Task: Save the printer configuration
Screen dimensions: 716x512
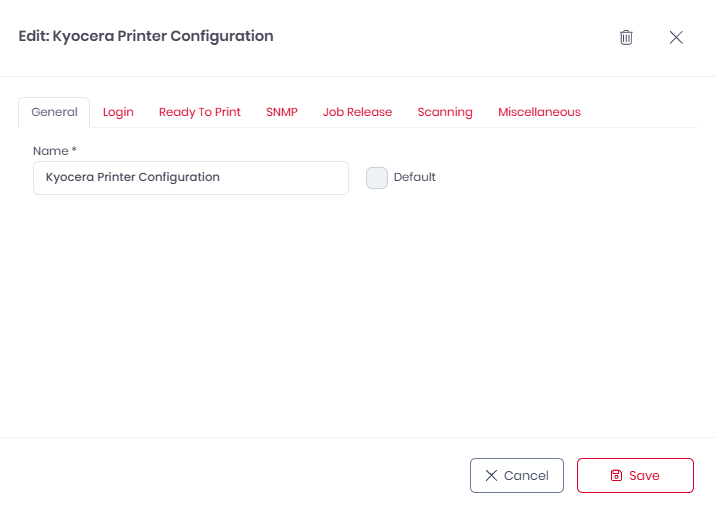Action: tap(635, 476)
